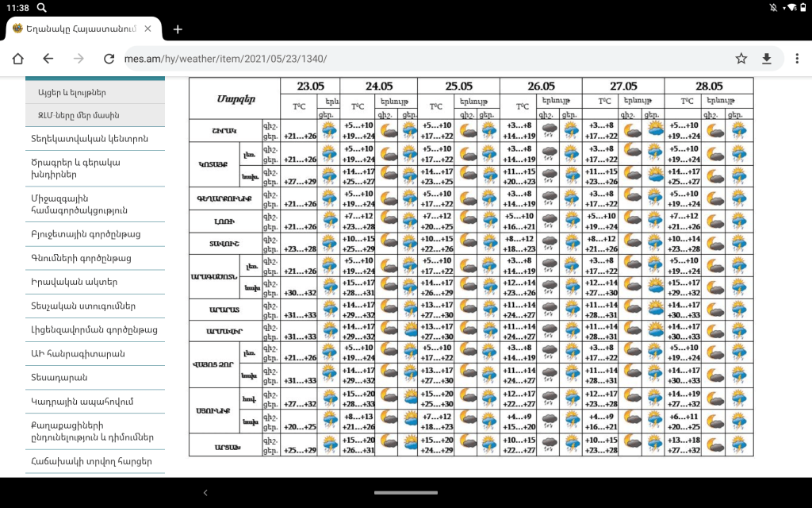The image size is (812, 508).
Task: Open Տեսադարան sidebar item
Action: 59,377
